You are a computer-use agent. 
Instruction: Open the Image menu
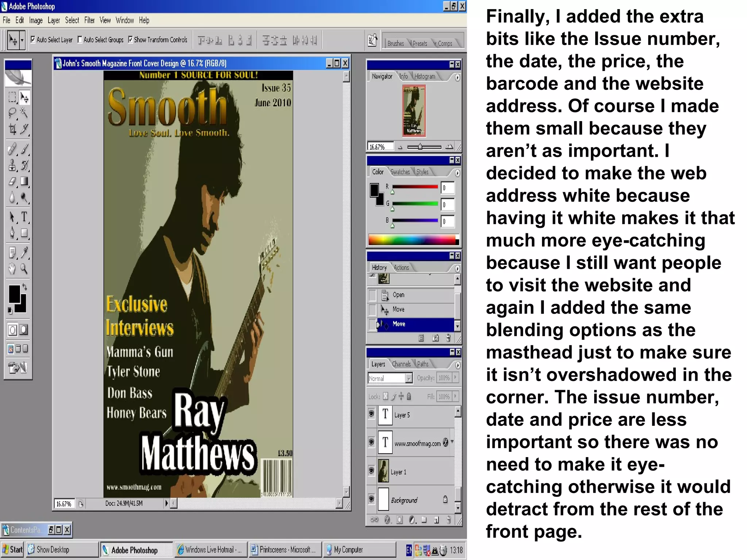[x=36, y=20]
